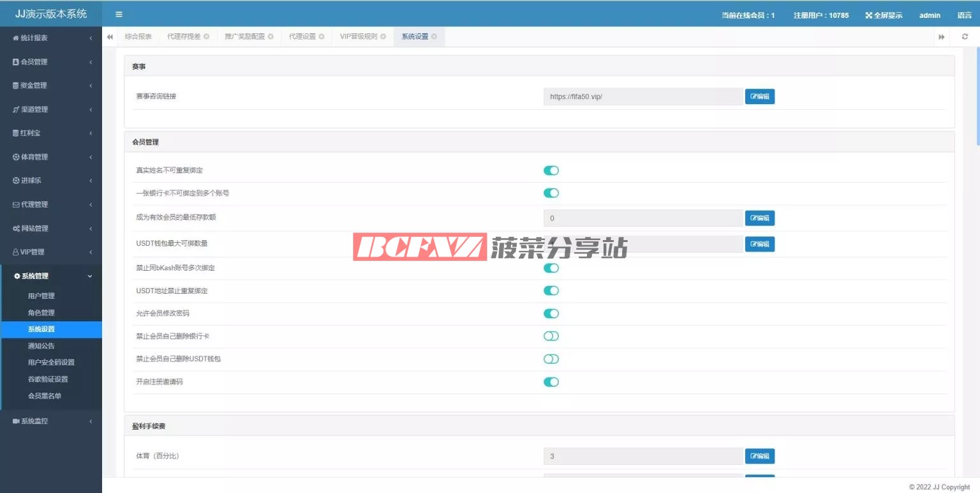Image resolution: width=980 pixels, height=493 pixels.
Task: Collapse the 系统管理 sidebar section
Action: click(51, 276)
